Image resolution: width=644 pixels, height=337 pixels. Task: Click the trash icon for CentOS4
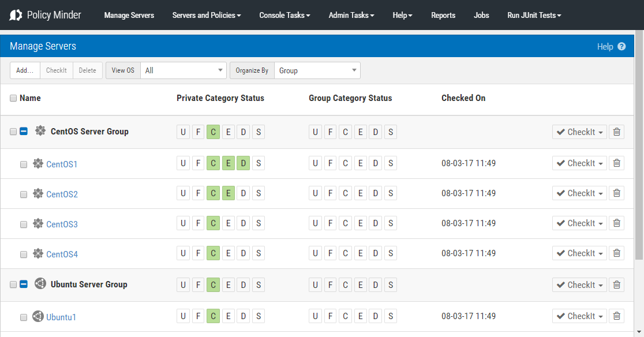pos(616,253)
